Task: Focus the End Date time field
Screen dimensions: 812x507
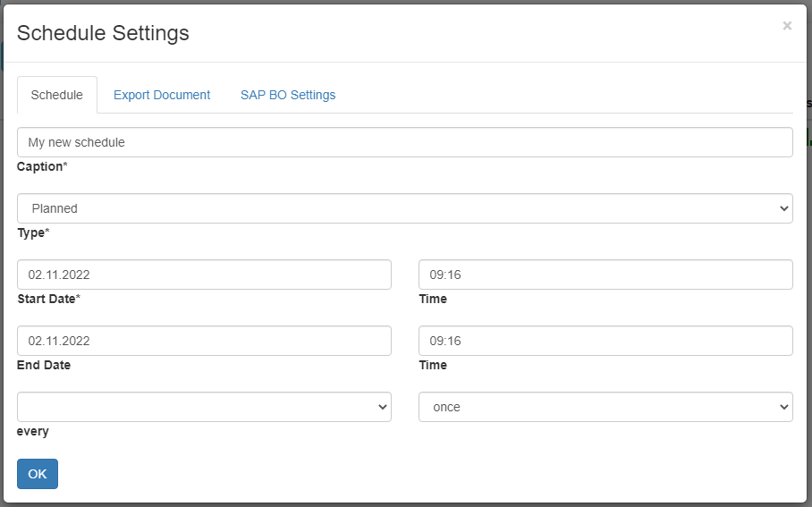Action: 605,341
